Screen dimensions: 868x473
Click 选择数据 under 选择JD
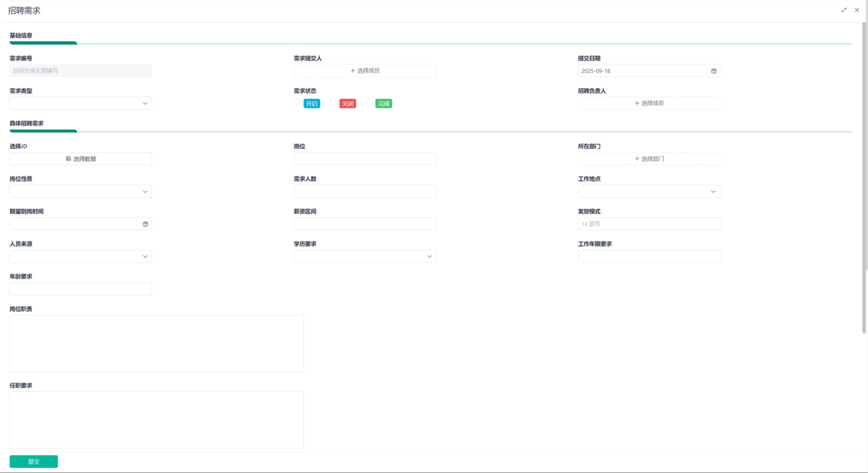point(80,158)
